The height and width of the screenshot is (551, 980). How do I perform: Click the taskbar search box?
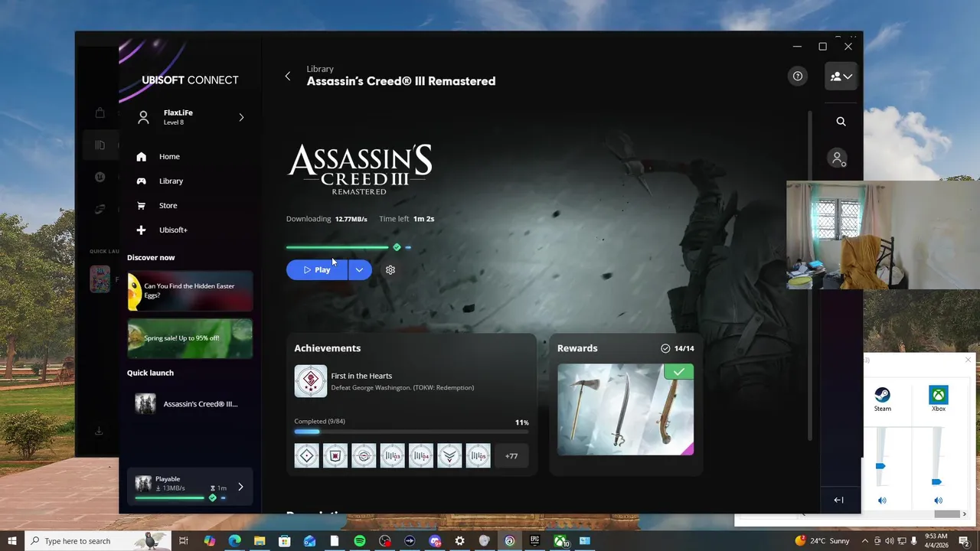pyautogui.click(x=100, y=541)
